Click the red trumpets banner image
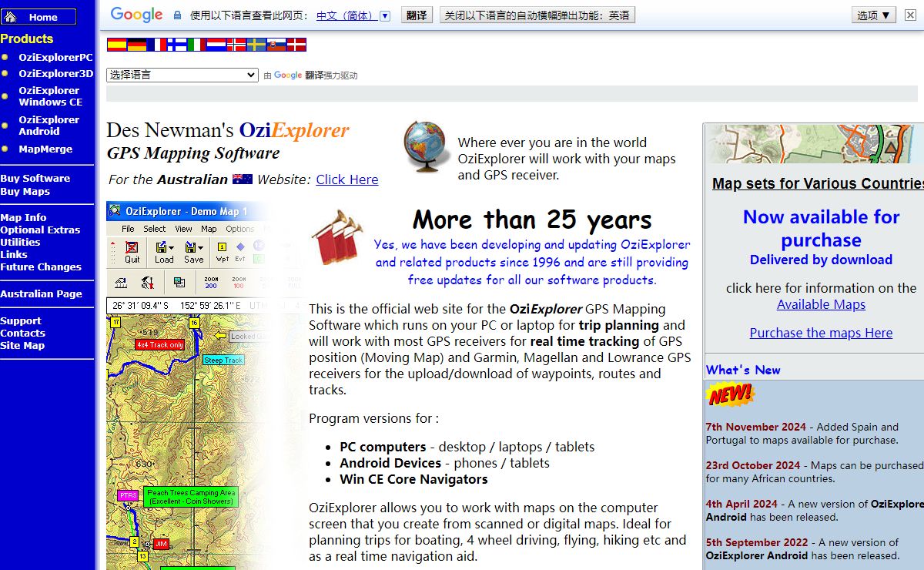The height and width of the screenshot is (570, 924). tap(336, 236)
